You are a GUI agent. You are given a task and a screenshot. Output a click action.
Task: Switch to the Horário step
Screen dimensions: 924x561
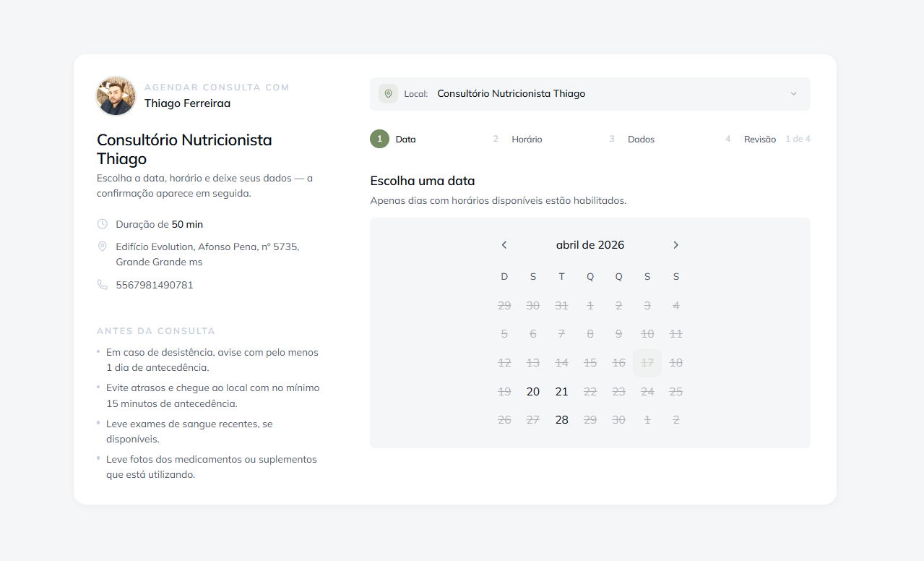coord(527,139)
